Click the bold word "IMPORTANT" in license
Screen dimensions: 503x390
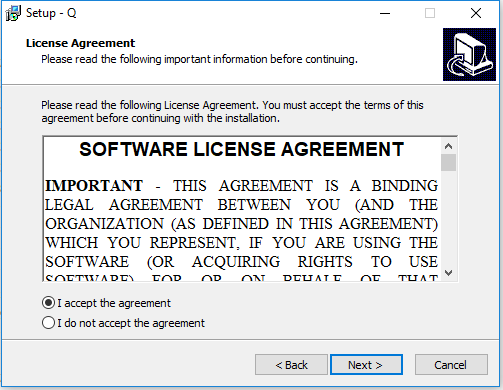pos(94,186)
